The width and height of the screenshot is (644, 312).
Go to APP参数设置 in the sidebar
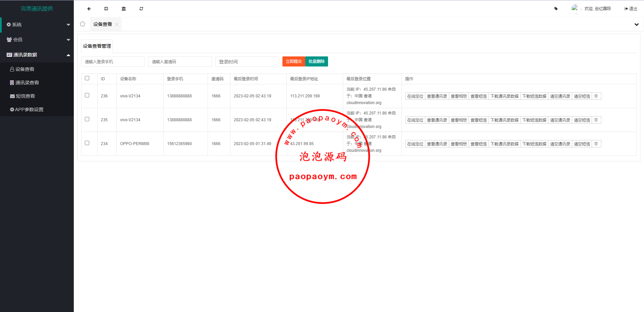[x=29, y=109]
